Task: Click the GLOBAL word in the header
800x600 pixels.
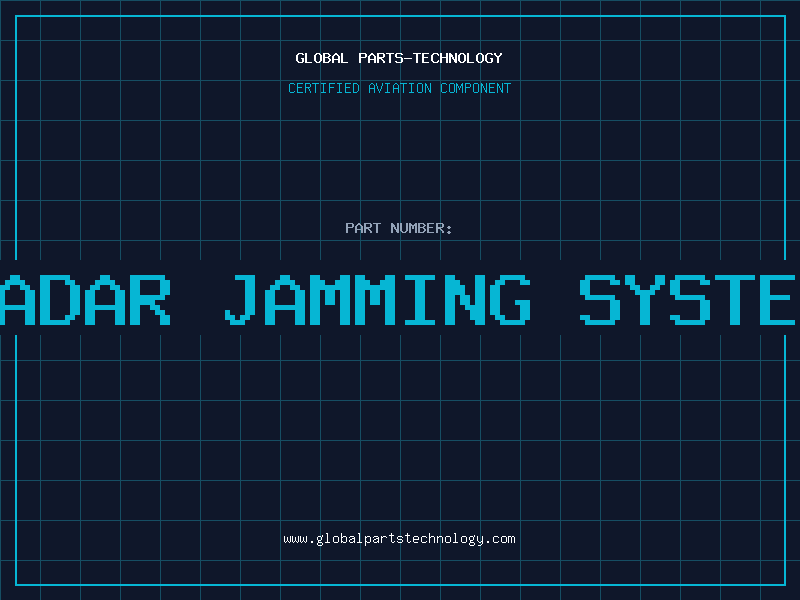Action: [x=321, y=58]
